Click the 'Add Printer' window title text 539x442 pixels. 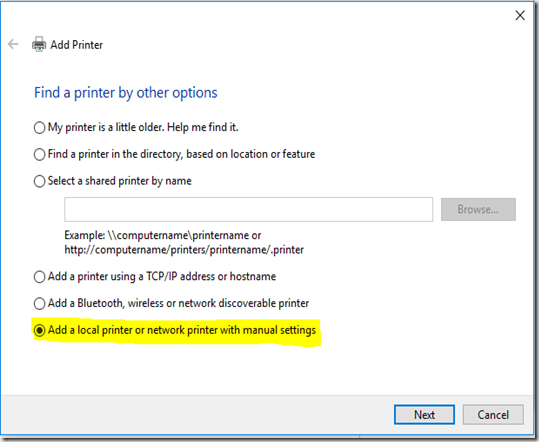77,45
